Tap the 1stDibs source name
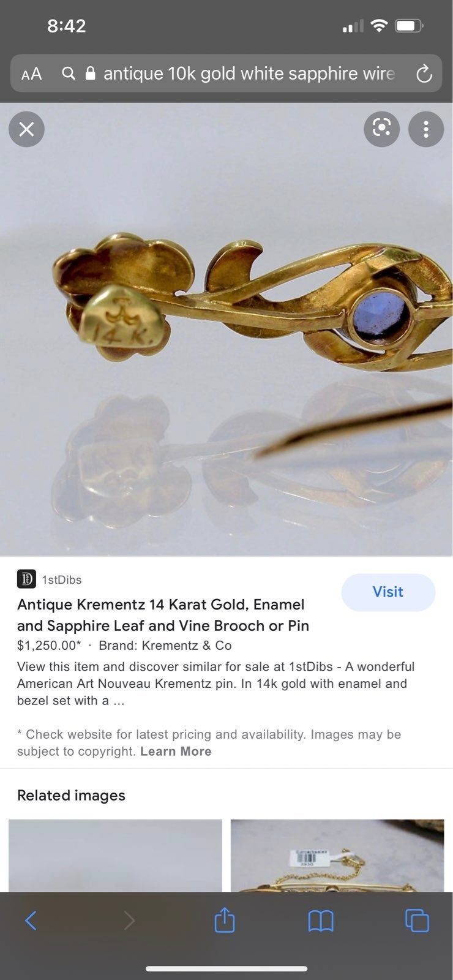This screenshot has height=980, width=453. 61,579
